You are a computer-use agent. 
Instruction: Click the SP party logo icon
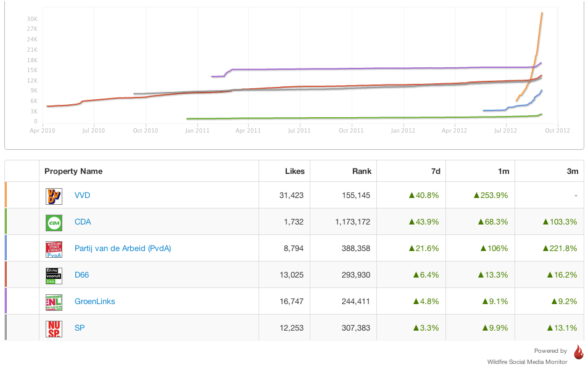[54, 329]
